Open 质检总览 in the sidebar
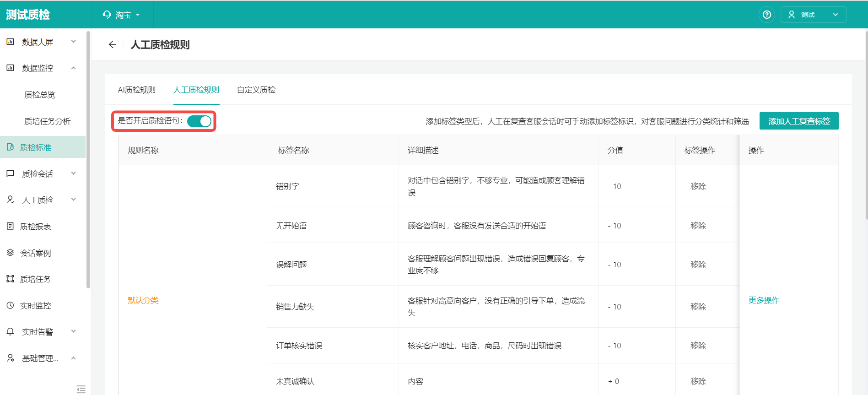Viewport: 868px width, 395px height. coord(40,95)
